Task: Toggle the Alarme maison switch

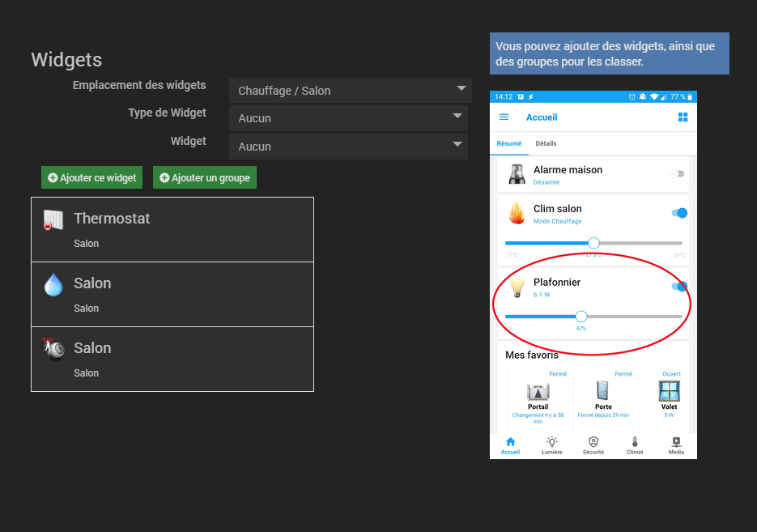Action: 678,173
